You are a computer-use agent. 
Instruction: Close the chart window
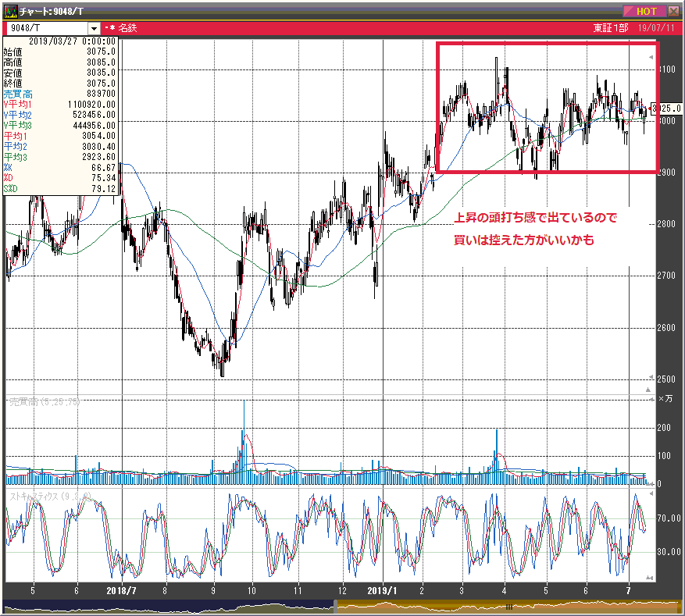(673, 11)
